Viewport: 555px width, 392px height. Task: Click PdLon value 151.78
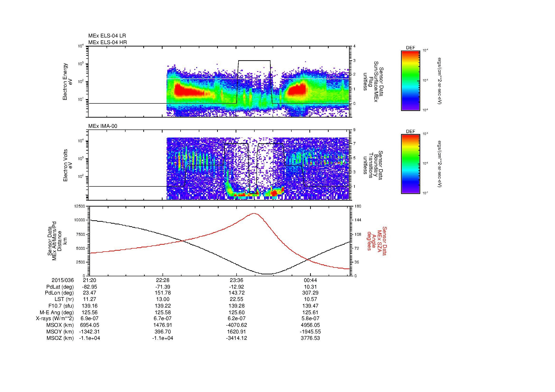point(163,293)
